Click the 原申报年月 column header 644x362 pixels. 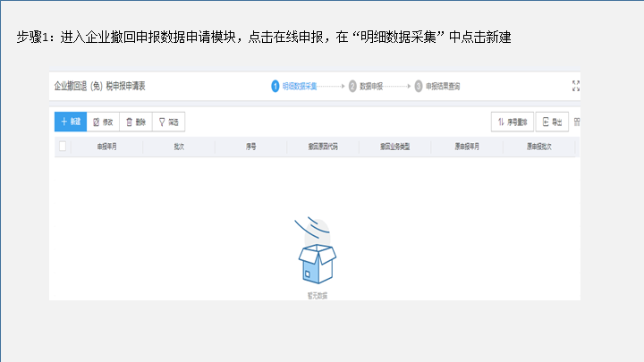click(467, 147)
